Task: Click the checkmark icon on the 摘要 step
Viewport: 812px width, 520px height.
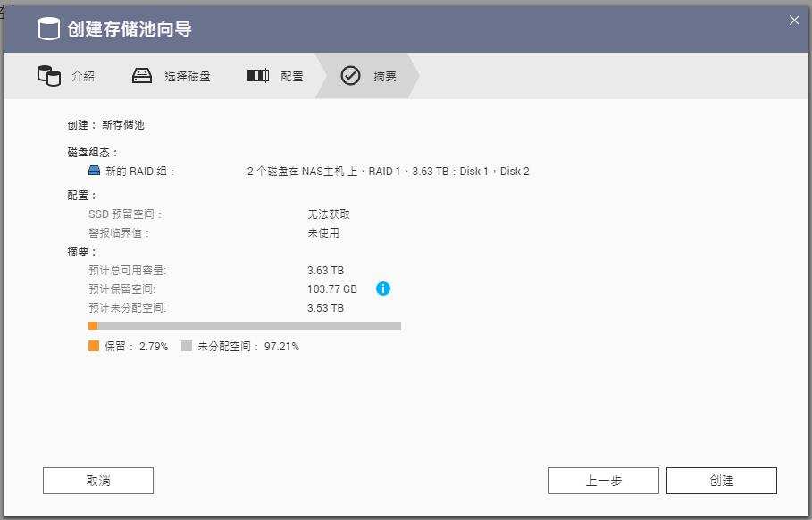Action: coord(352,75)
